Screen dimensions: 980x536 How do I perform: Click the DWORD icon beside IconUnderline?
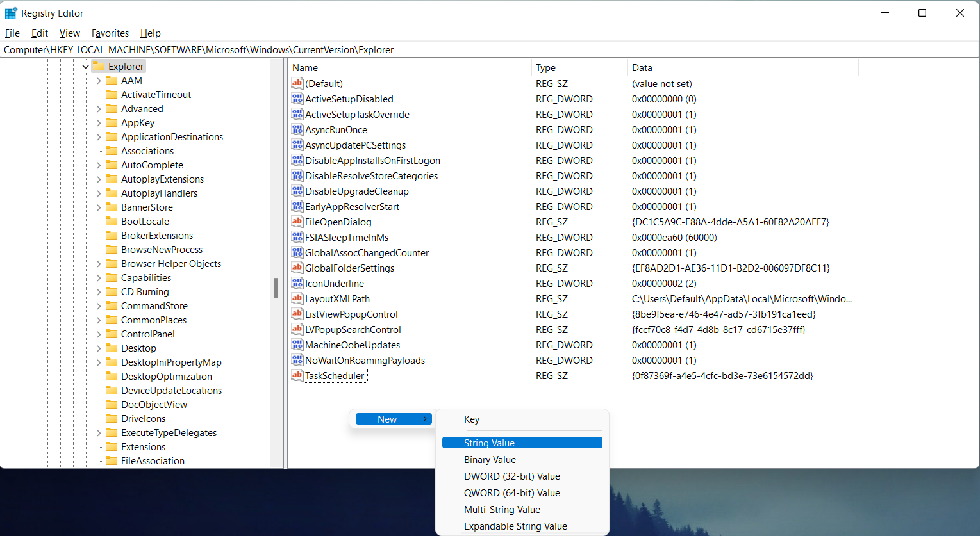[x=297, y=283]
